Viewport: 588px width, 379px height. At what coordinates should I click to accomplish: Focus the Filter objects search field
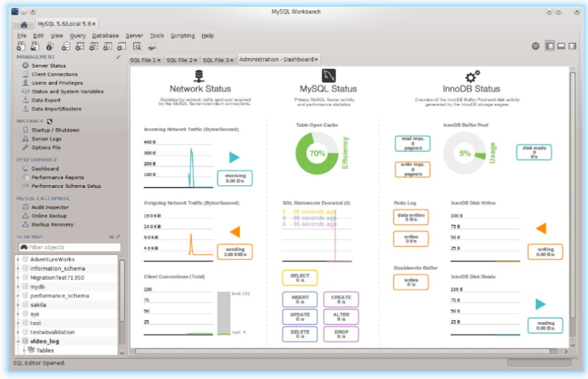point(70,247)
